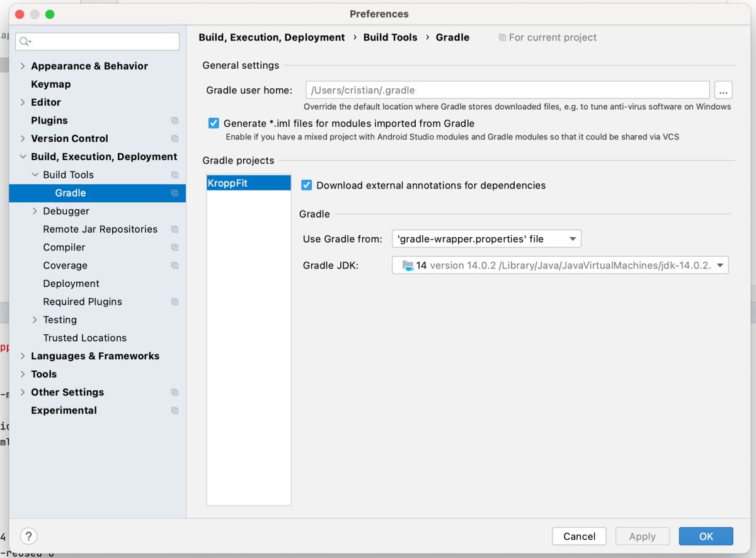Click the 'For current project' icon in header
This screenshot has width=756, height=558.
(x=502, y=38)
